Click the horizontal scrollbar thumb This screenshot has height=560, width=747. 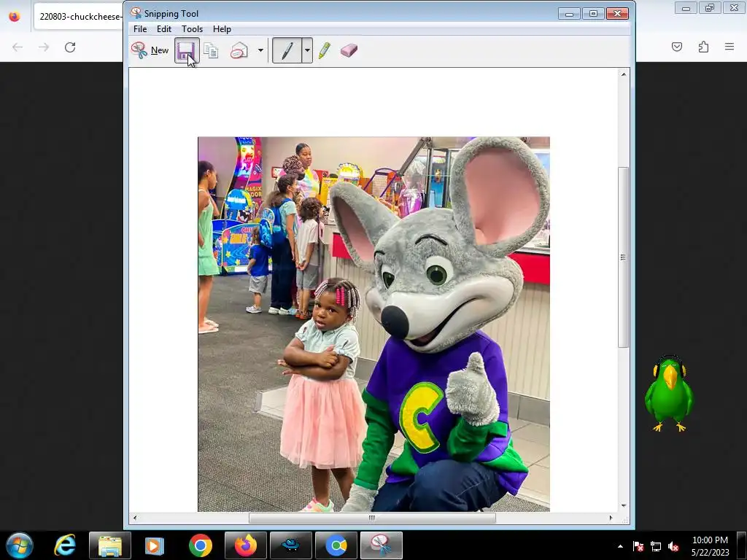[372, 518]
